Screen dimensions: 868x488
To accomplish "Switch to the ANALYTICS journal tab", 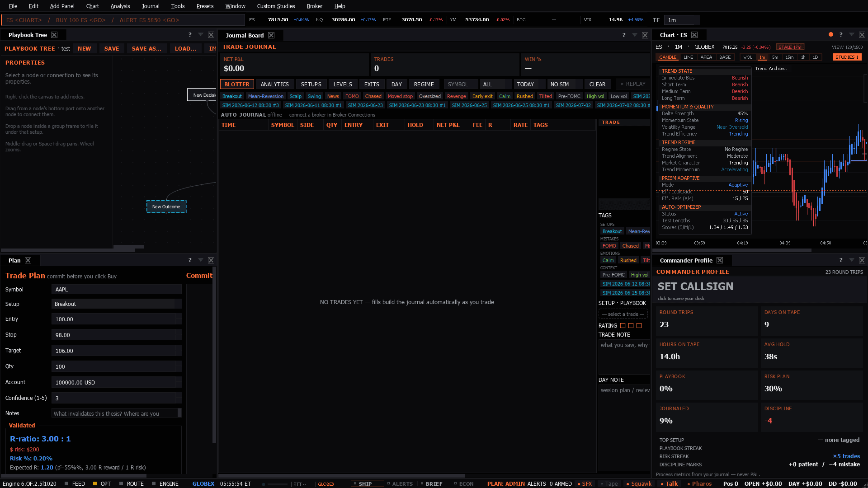I will [274, 84].
